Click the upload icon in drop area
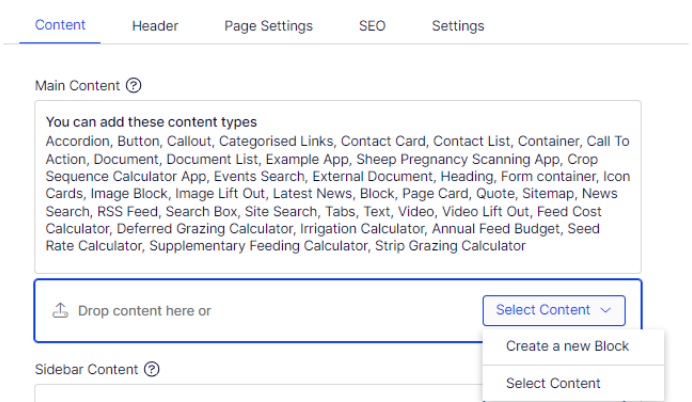 pos(60,311)
